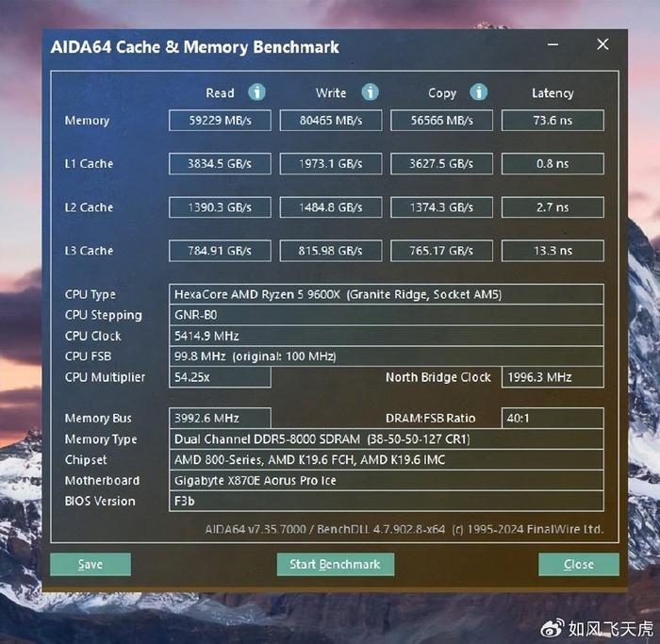The image size is (660, 644).
Task: Select L3 Cache Read 784.91 GB/s
Action: click(220, 251)
